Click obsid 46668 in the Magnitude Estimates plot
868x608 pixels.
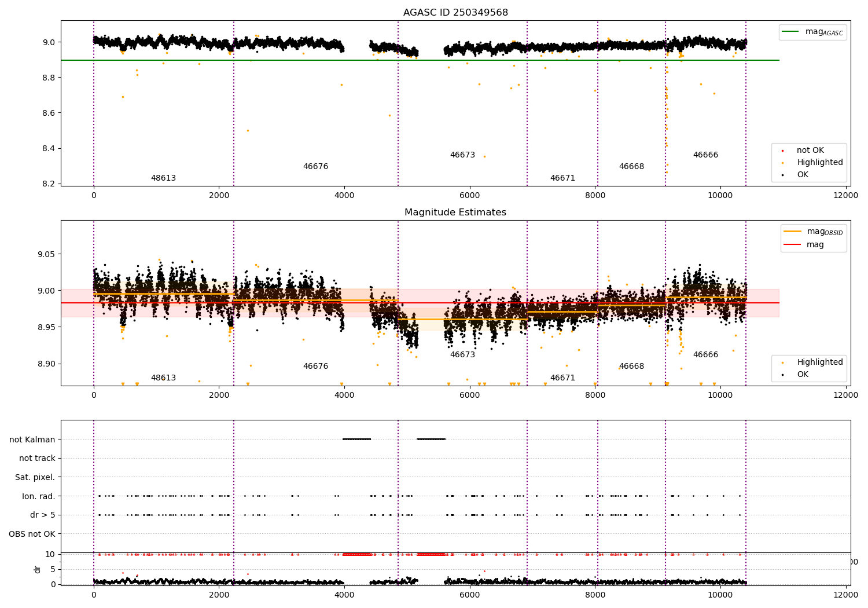pos(631,367)
